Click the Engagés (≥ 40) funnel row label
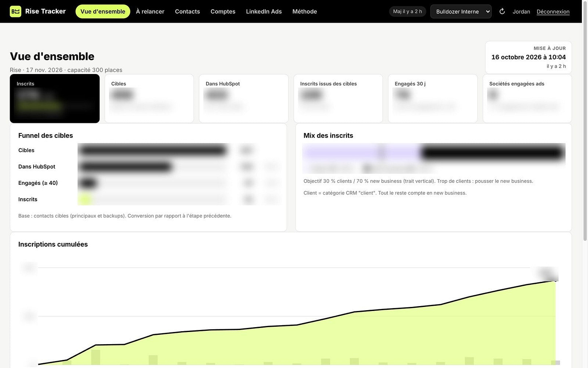Screen dimensions: 588x368 (38, 183)
